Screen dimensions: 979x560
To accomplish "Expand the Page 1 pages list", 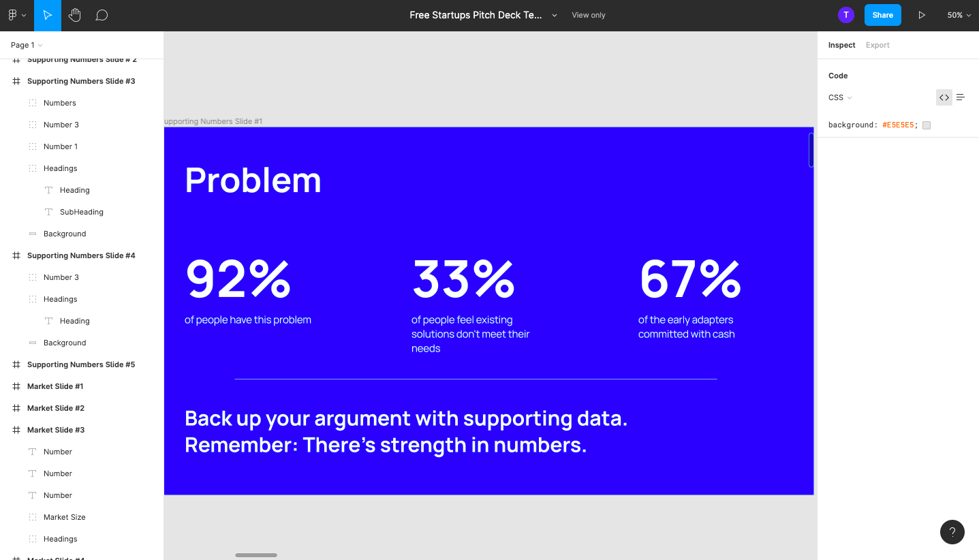I will tap(27, 45).
